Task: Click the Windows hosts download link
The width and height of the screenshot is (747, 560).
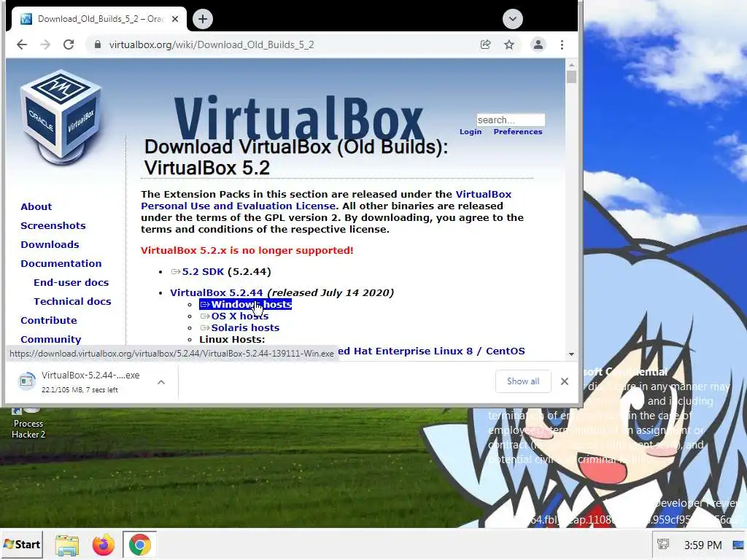Action: [x=245, y=304]
